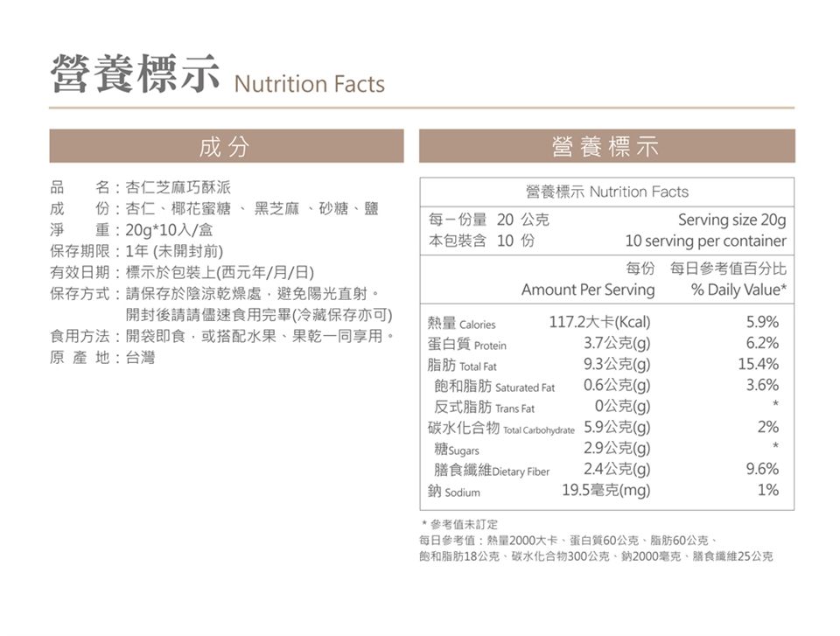The image size is (840, 636).
Task: Click the 有效日期 expiry date line
Action: click(182, 272)
